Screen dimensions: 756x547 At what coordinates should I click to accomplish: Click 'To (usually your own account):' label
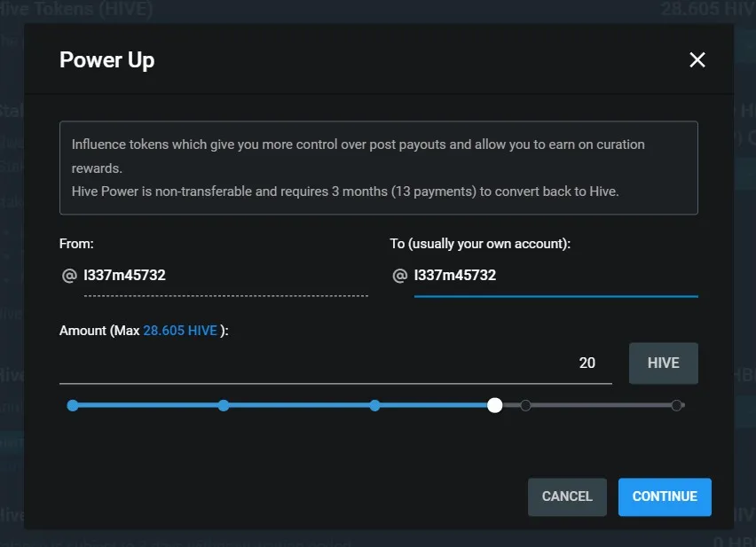480,244
